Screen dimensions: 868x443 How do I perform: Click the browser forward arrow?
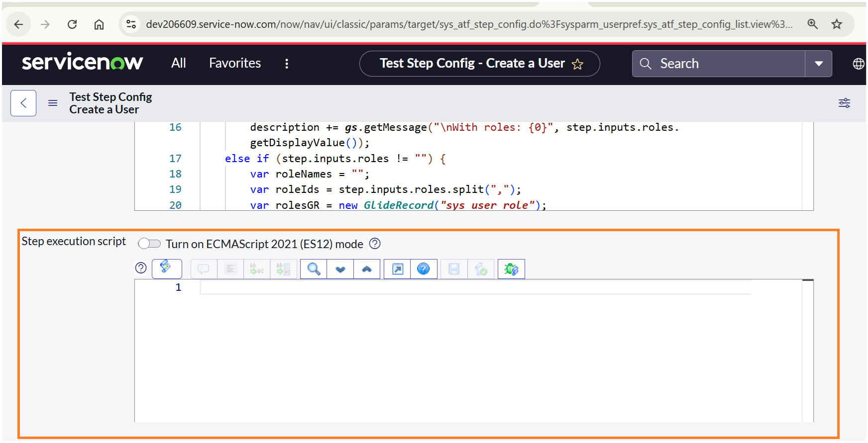tap(45, 24)
